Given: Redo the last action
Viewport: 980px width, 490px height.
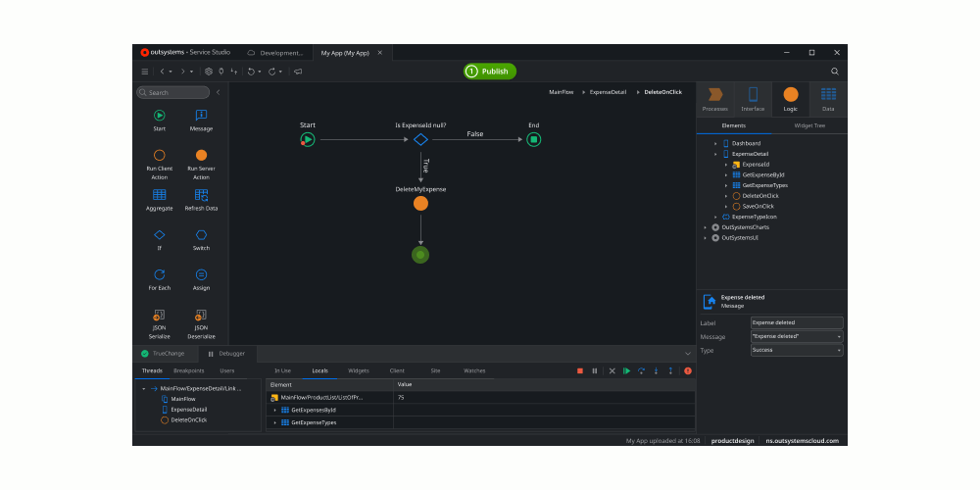Looking at the screenshot, I should pos(271,72).
